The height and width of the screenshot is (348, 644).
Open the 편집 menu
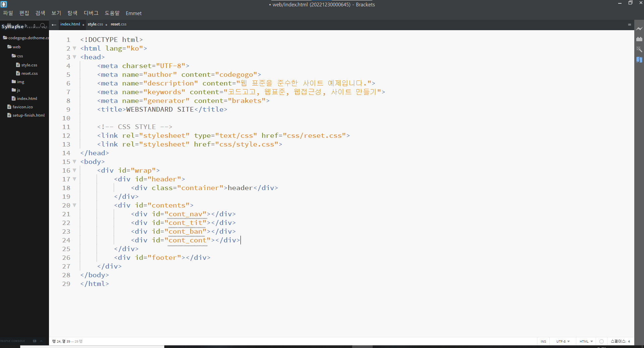click(x=24, y=13)
